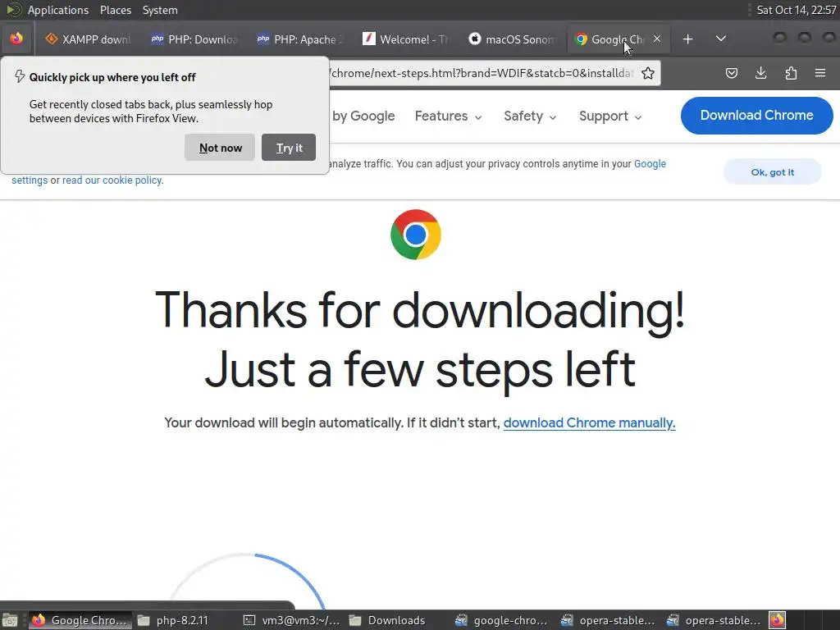Image resolution: width=840 pixels, height=630 pixels.
Task: Click Try it in Firefox View popup
Action: point(289,148)
